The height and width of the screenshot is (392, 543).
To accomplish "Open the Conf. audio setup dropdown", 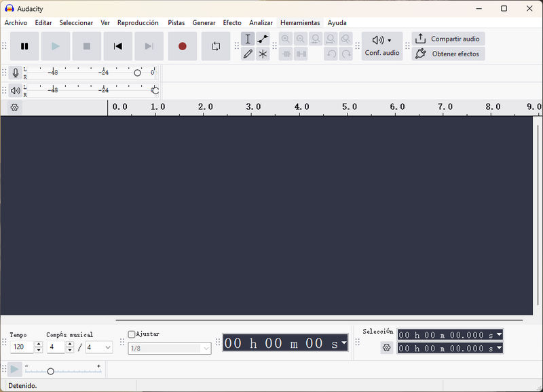I will 382,46.
